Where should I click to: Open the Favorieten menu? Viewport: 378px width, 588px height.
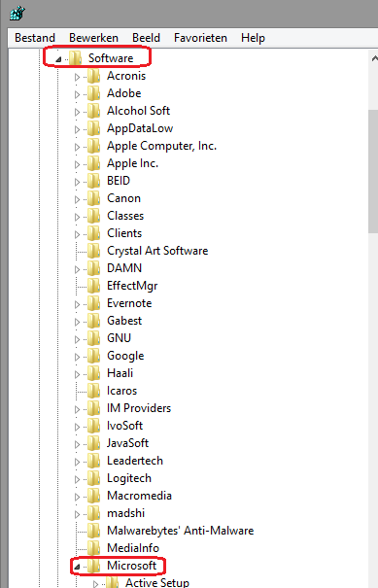click(200, 38)
